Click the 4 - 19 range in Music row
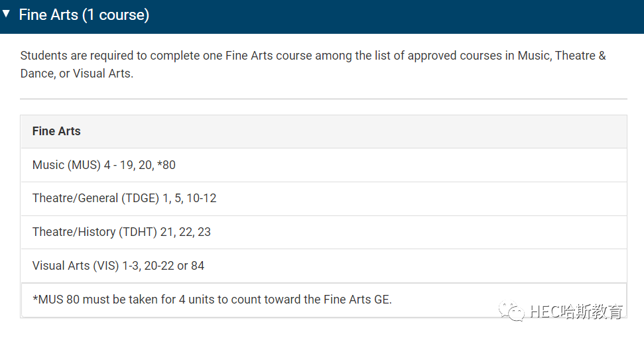This screenshot has width=644, height=340. [119, 165]
